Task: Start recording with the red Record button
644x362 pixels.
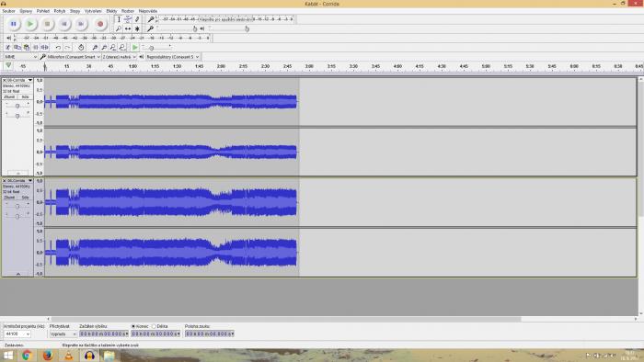Action: pyautogui.click(x=99, y=24)
